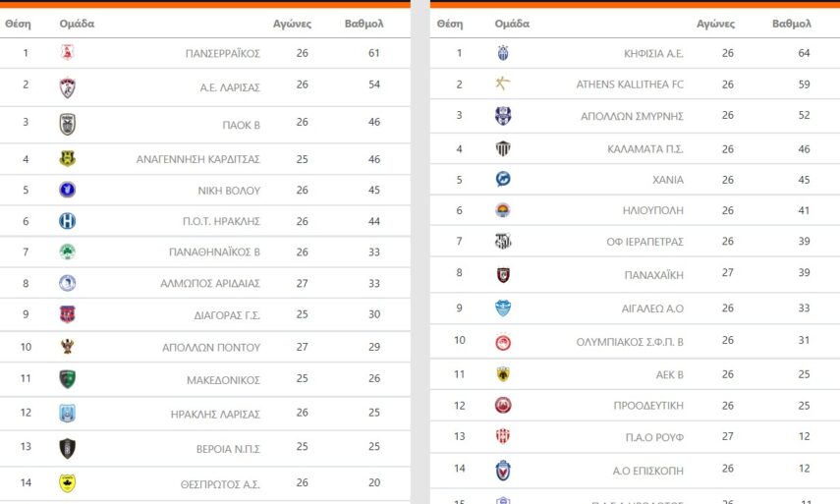Click the Α.Ε. ΛΑΡΙΣΑΣ team logo
This screenshot has width=840, height=504.
click(67, 87)
